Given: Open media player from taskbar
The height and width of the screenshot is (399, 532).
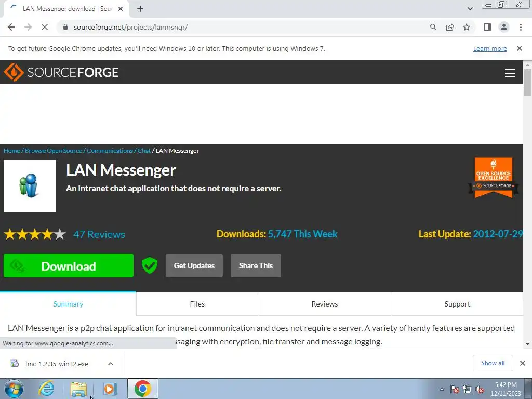Looking at the screenshot, I should pyautogui.click(x=109, y=389).
